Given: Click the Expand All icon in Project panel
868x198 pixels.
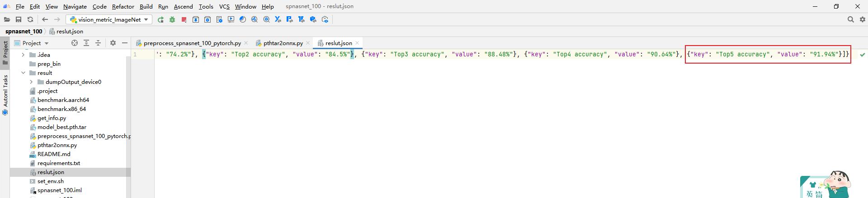Looking at the screenshot, I should [86, 43].
